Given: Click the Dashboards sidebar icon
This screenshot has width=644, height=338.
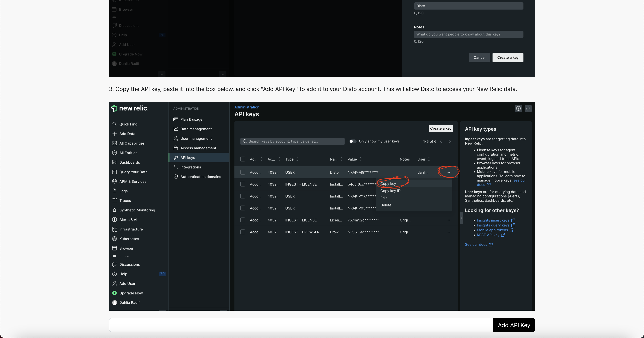Looking at the screenshot, I should [x=114, y=162].
